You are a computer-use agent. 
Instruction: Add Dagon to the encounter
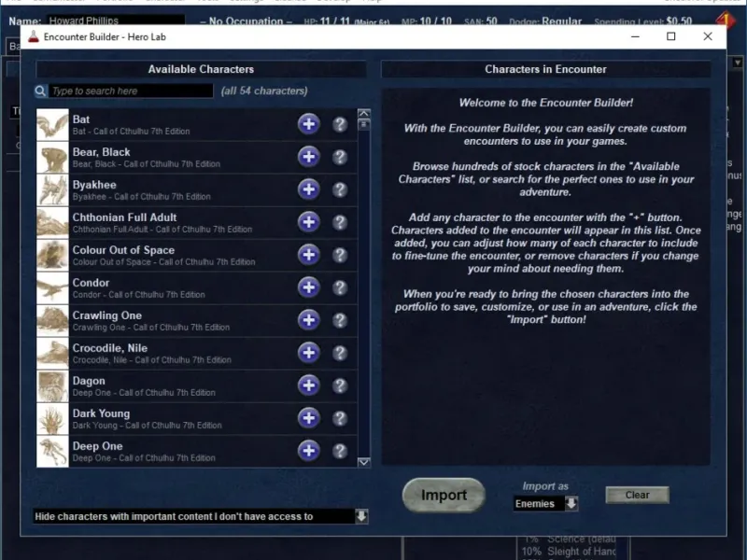click(309, 385)
